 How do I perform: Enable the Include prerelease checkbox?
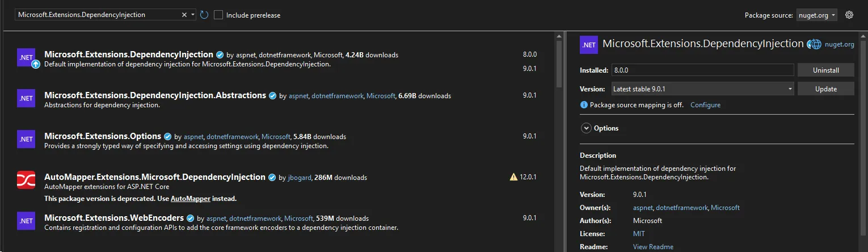click(218, 15)
